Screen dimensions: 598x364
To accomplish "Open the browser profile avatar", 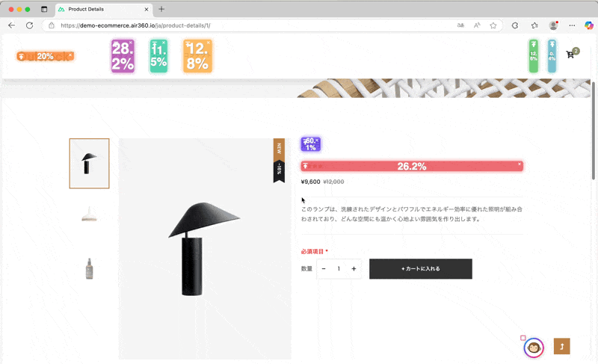I will pyautogui.click(x=553, y=25).
